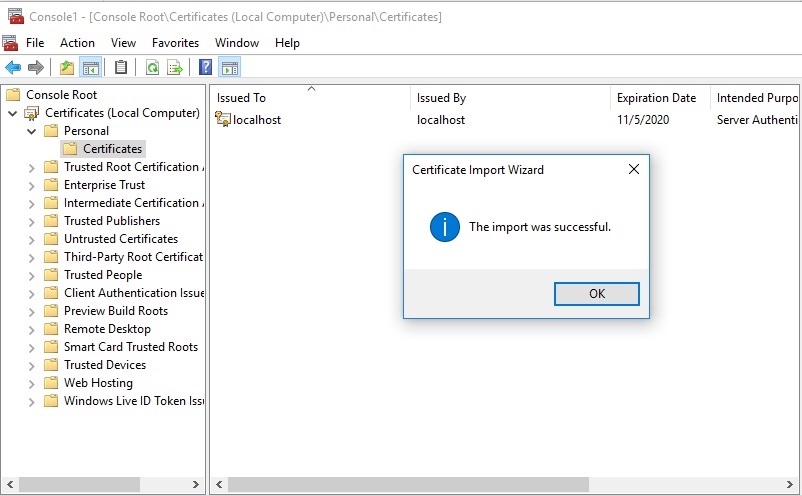Viewport: 802px width, 496px height.
Task: Select Trusted People in tree
Action: coord(103,275)
